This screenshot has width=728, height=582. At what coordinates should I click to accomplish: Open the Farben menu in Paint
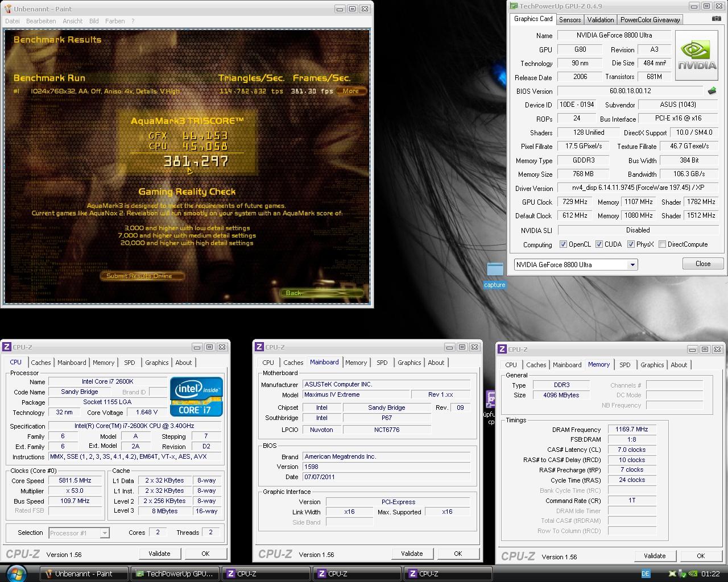115,21
